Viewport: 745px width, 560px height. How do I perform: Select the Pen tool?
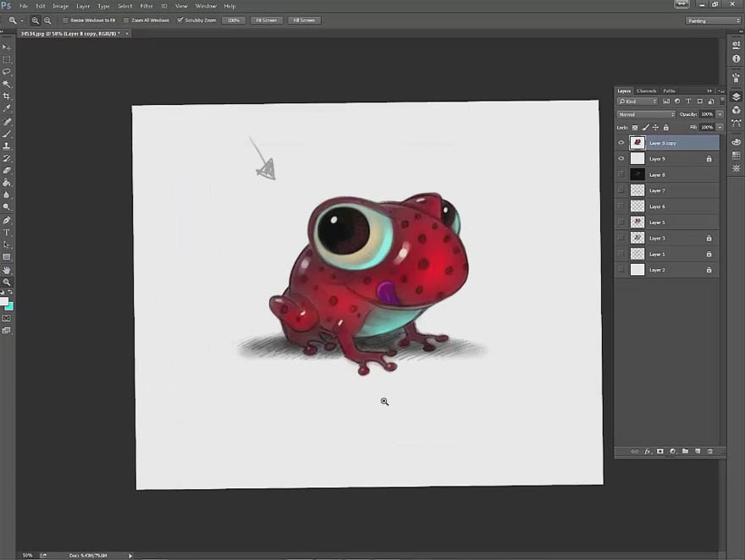coord(6,220)
